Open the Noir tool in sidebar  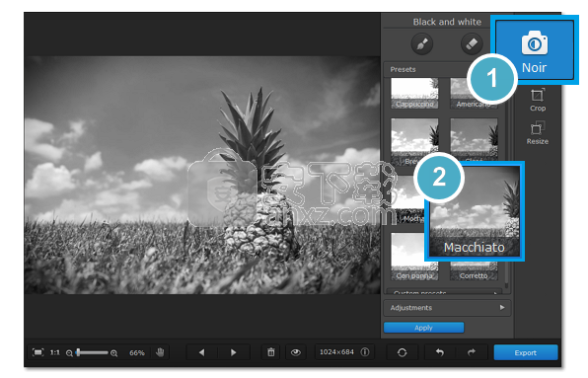pyautogui.click(x=535, y=50)
